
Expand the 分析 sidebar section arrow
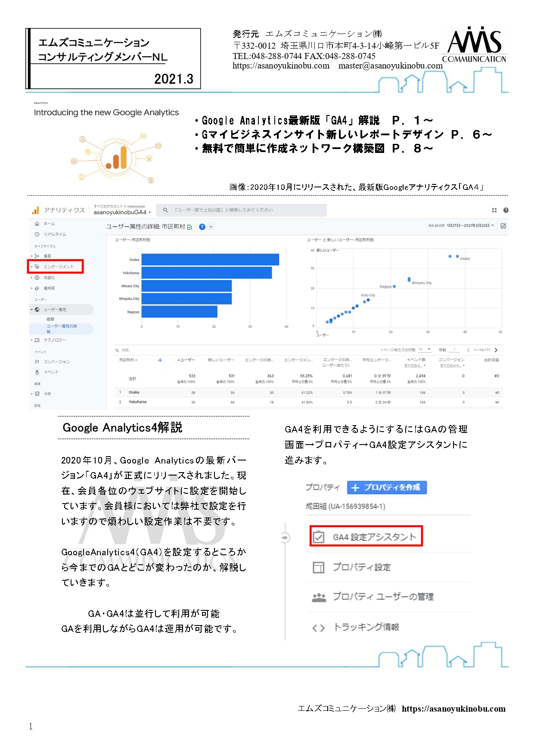32,394
